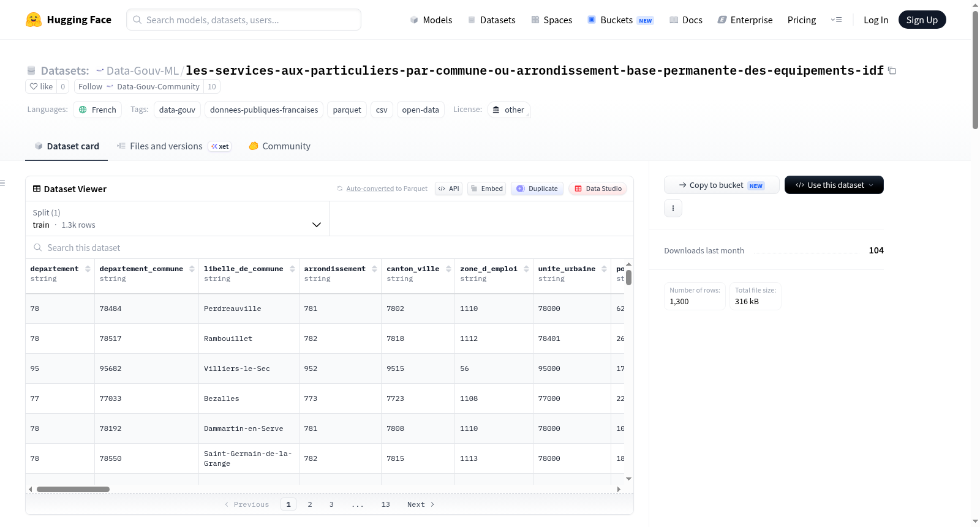Expand the Split train dropdown
Image resolution: width=980 pixels, height=527 pixels.
point(177,219)
